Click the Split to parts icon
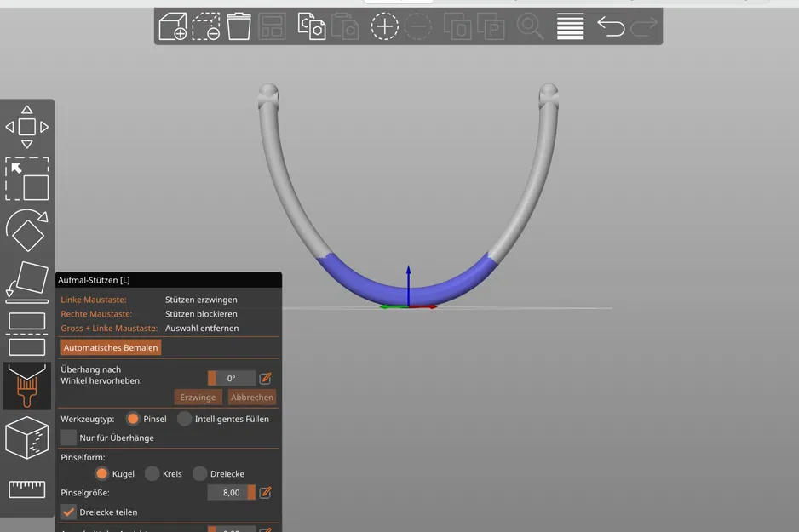The width and height of the screenshot is (799, 532). [x=491, y=26]
